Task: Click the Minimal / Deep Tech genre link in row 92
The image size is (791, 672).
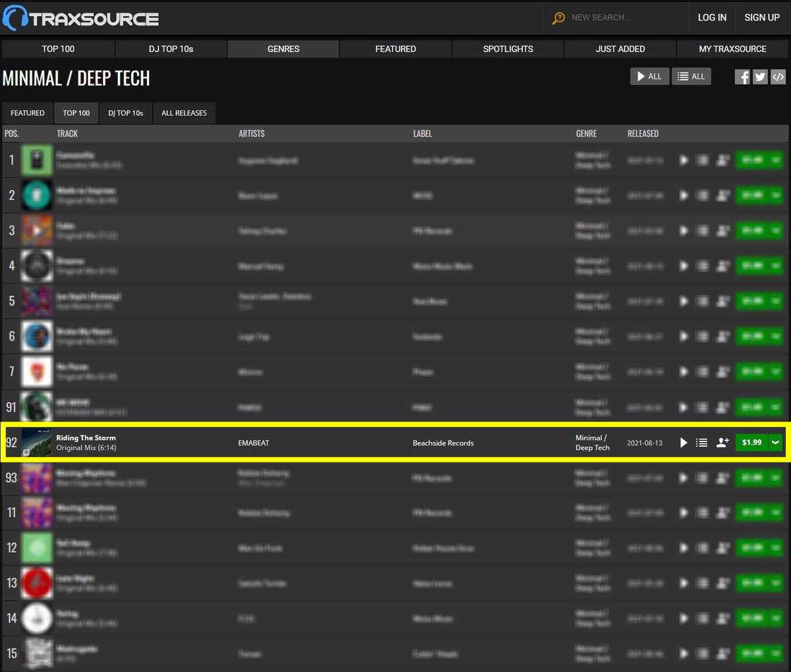Action: click(593, 443)
